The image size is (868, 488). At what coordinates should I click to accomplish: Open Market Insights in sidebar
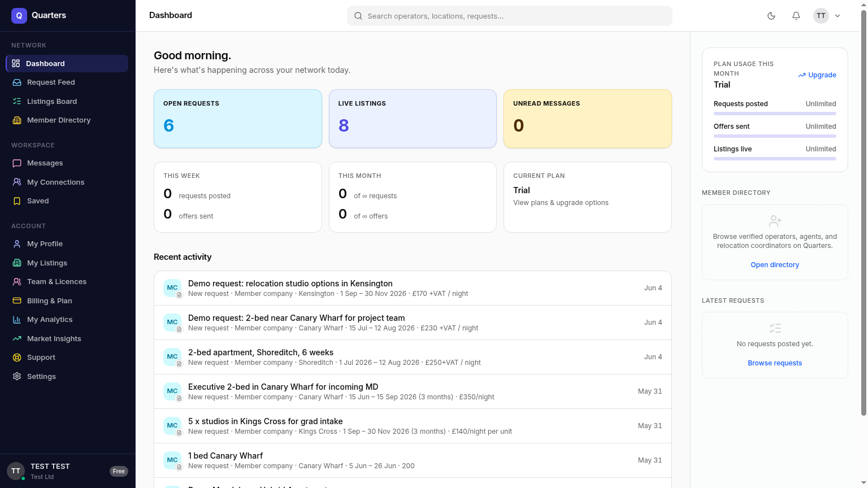click(x=67, y=339)
